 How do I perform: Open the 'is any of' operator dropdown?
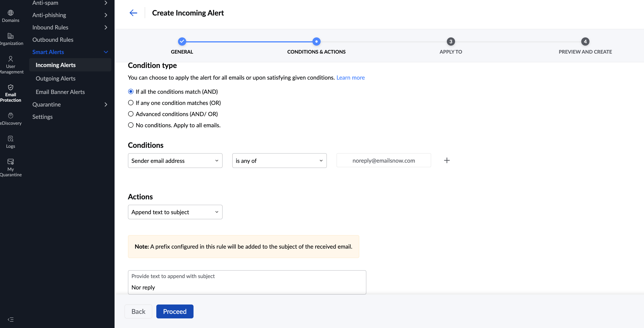[279, 161]
